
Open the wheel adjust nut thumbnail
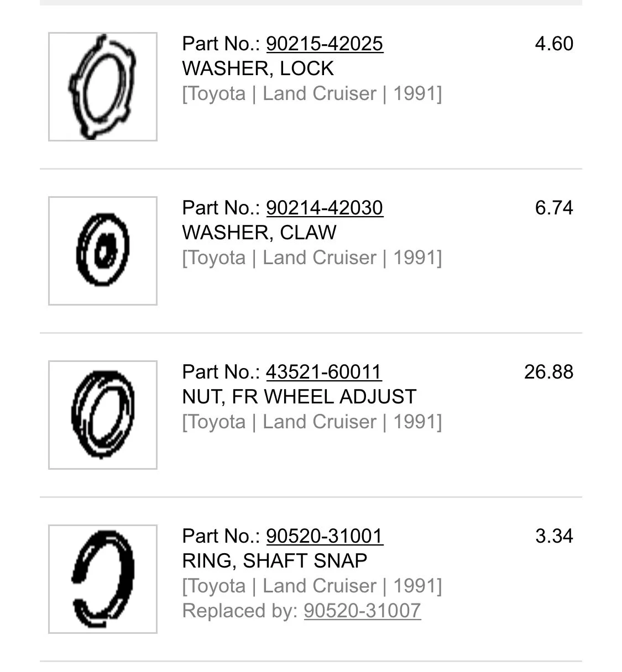point(103,415)
